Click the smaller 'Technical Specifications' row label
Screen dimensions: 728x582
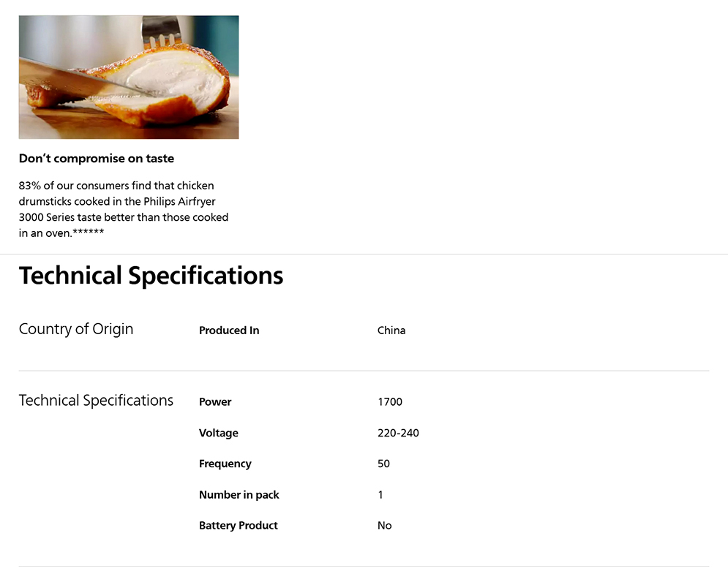[96, 401]
